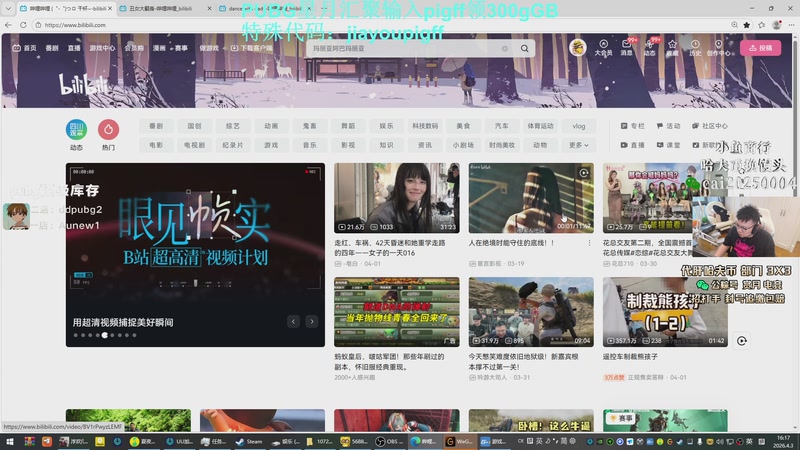
Task: Open 历史 watch history icon
Action: tap(695, 47)
